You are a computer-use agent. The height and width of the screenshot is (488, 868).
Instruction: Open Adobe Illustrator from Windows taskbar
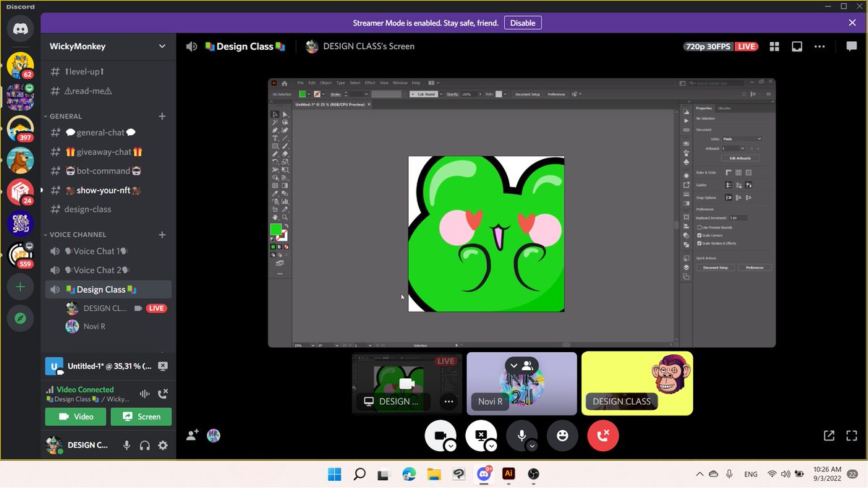[x=509, y=474]
